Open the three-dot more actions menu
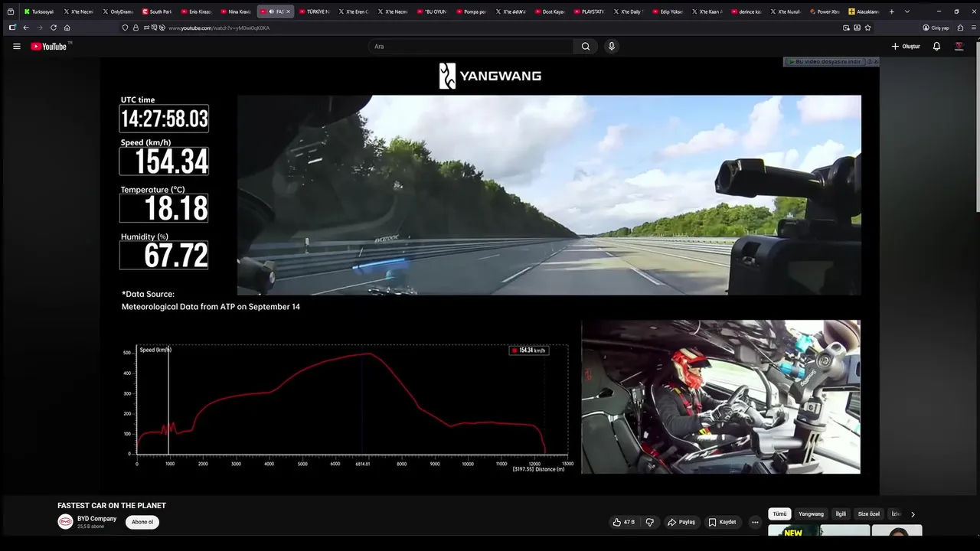The height and width of the screenshot is (551, 980). pyautogui.click(x=755, y=522)
